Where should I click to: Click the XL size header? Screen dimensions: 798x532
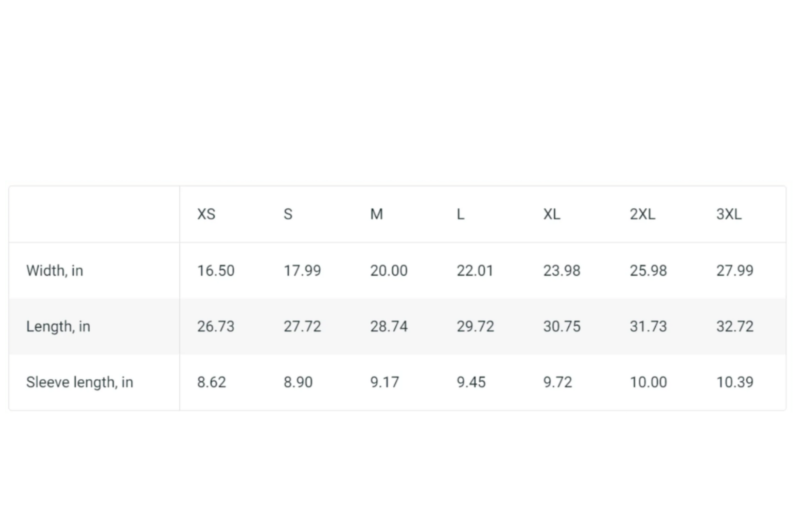tap(552, 214)
